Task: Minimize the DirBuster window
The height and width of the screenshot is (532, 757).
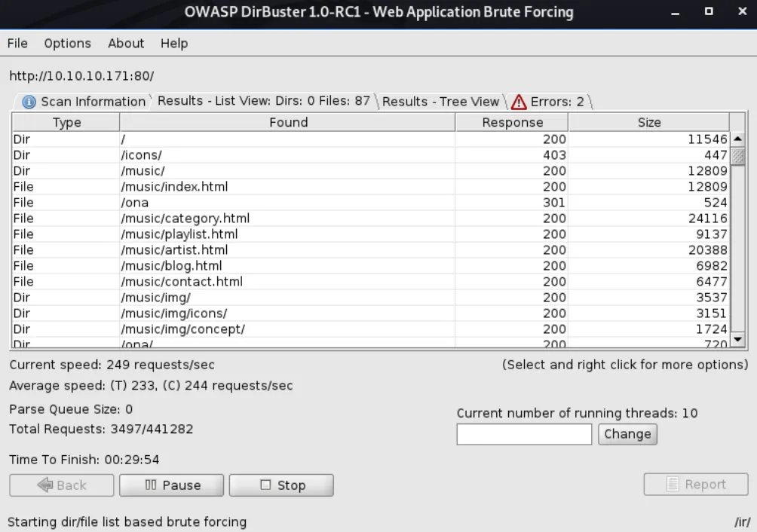Action: point(675,13)
